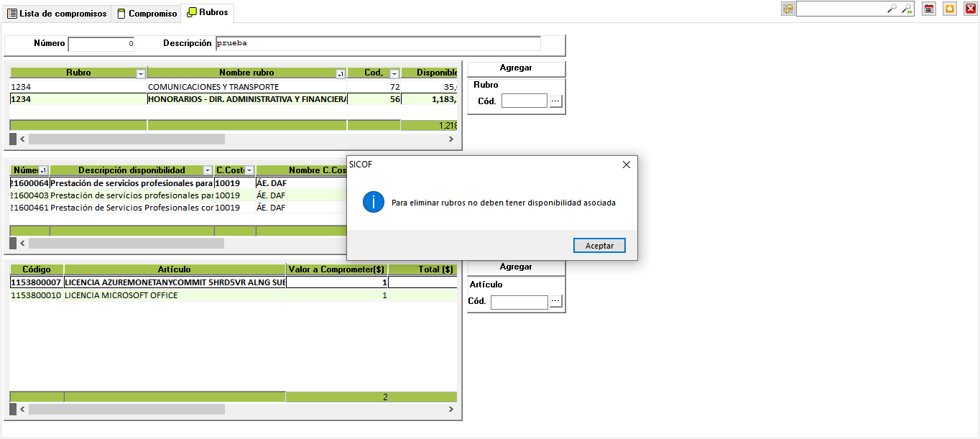Click the refresh arrows icon in top toolbar
Screen dimensions: 980x439
[788, 9]
